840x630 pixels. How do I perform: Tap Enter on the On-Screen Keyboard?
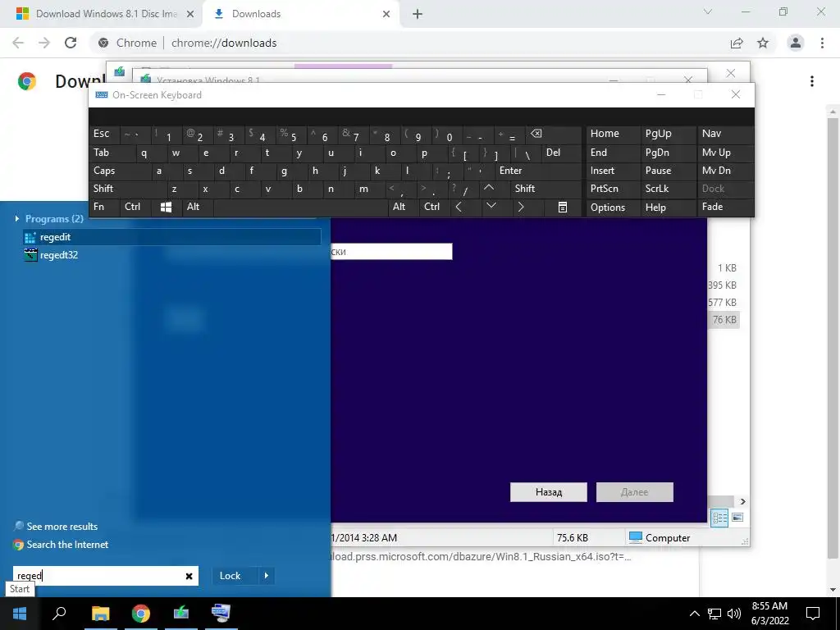[x=538, y=171]
